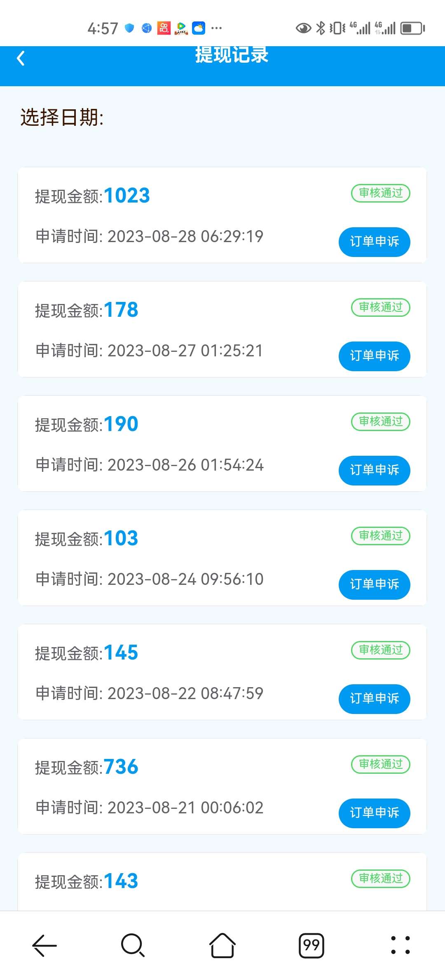This screenshot has width=445, height=980.
Task: Open the date selector labeled 选择日期
Action: pos(62,118)
